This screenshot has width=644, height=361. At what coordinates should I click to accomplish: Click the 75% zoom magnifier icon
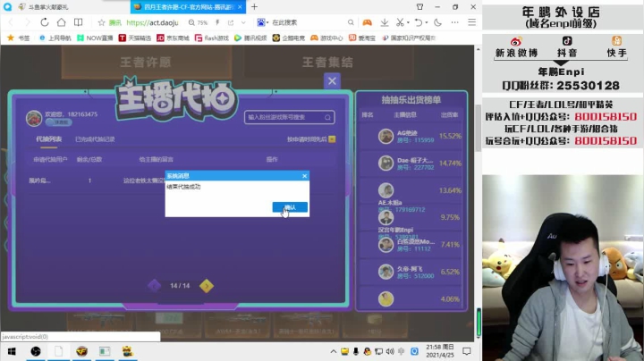[191, 22]
